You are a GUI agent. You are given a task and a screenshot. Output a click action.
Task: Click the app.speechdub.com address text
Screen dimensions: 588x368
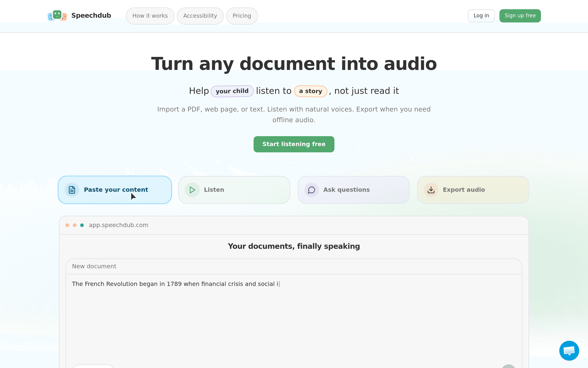[119, 225]
